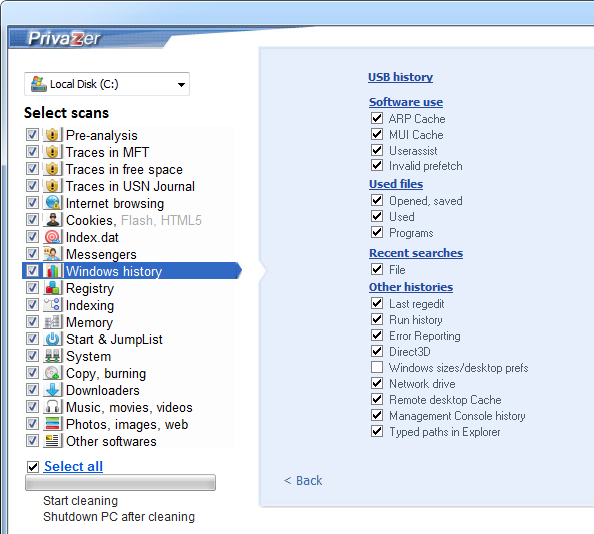
Task: Uncheck the Run history option
Action: (x=377, y=319)
